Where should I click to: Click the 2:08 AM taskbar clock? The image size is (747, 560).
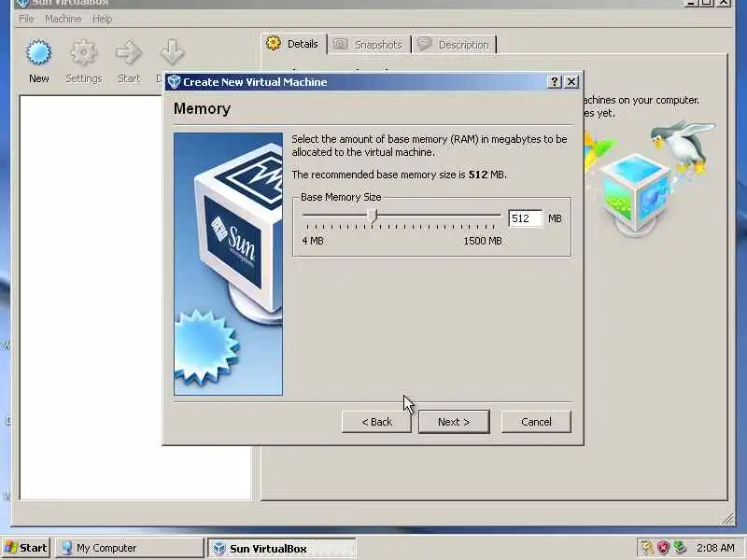tap(715, 548)
